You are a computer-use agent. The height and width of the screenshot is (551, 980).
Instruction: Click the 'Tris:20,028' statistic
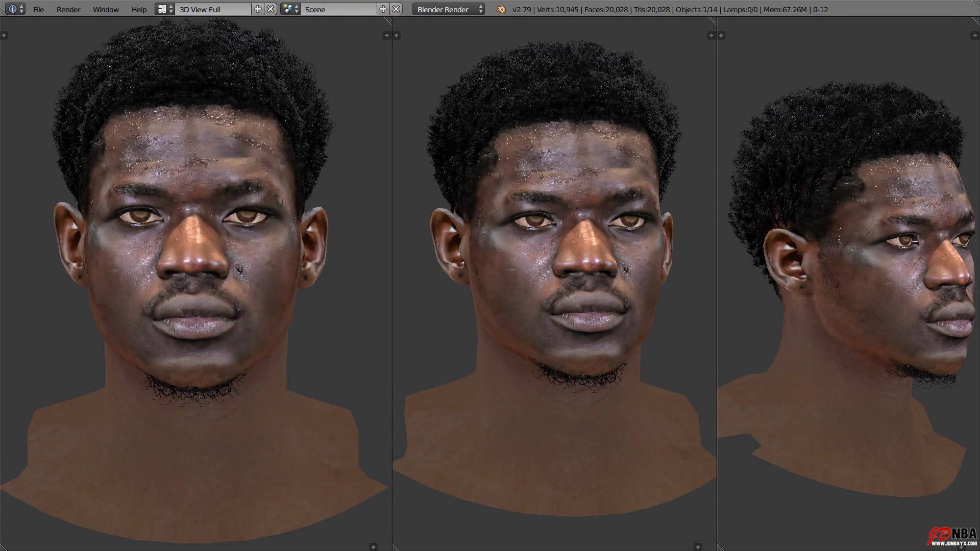[x=652, y=9]
